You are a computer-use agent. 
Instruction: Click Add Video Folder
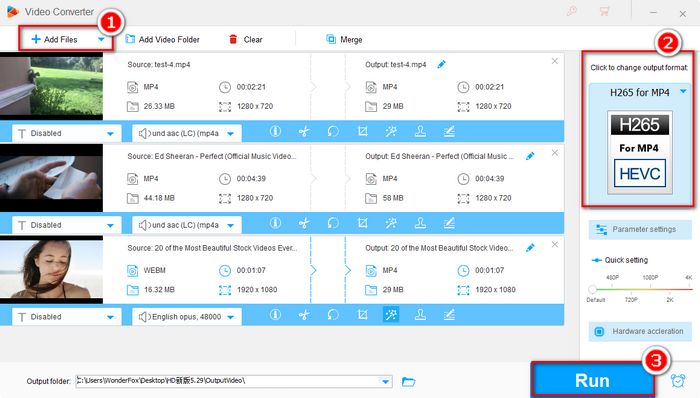coord(162,39)
